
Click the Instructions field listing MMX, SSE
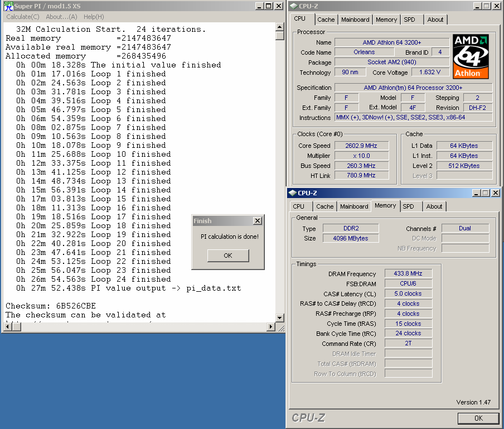[x=413, y=117]
